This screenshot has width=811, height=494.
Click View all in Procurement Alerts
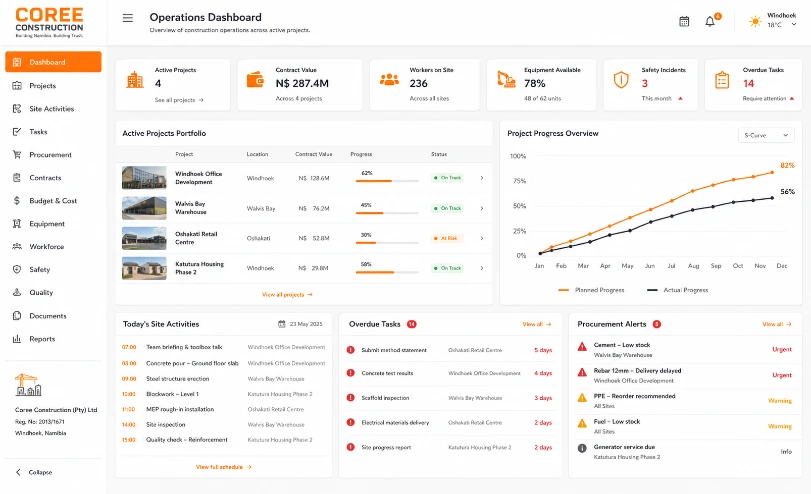click(x=777, y=324)
